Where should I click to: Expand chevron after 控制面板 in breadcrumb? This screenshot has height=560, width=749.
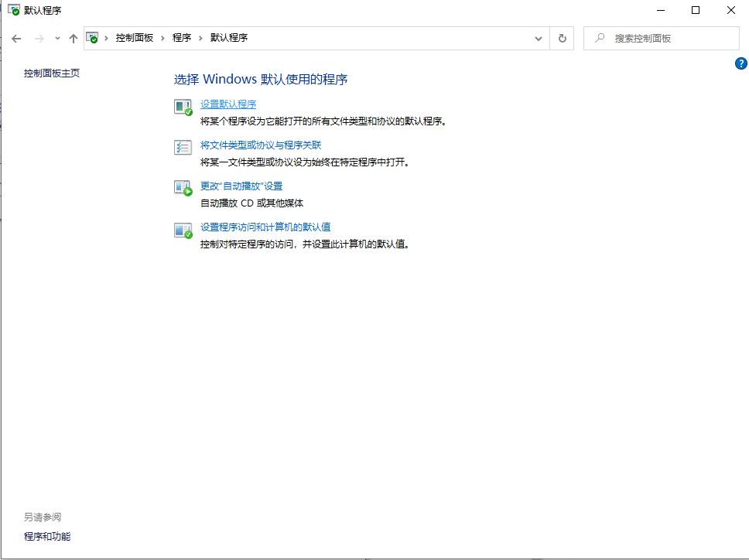(x=163, y=38)
